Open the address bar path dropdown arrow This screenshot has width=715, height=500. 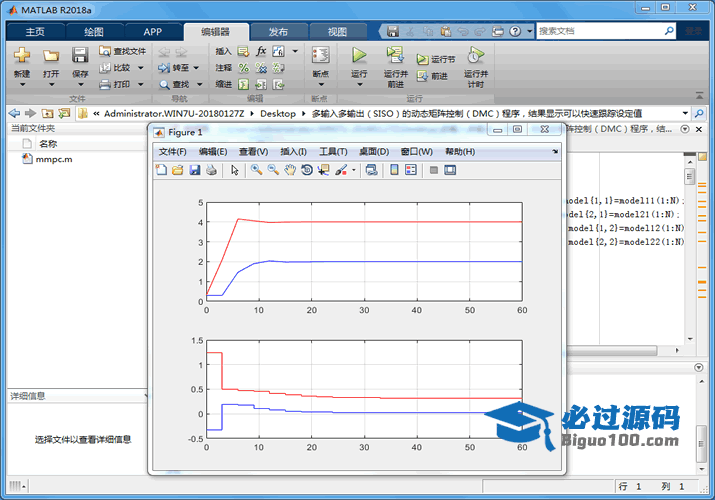pyautogui.click(x=685, y=113)
